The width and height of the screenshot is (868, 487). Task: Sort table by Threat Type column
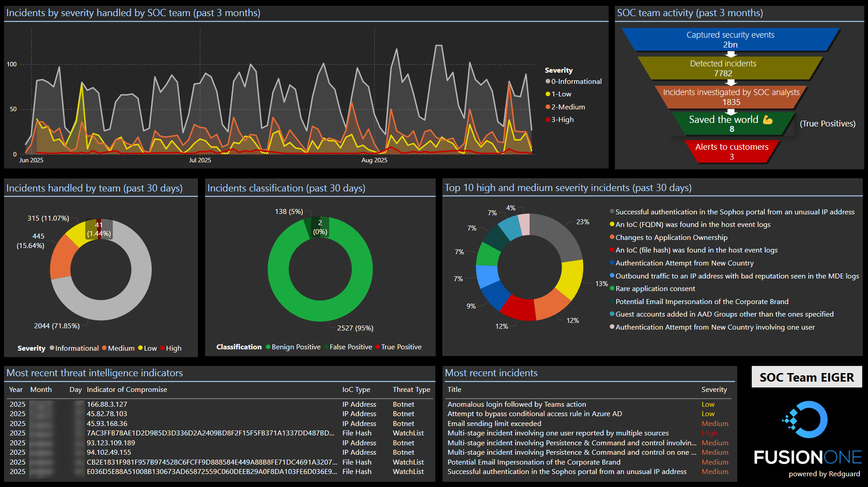(411, 390)
